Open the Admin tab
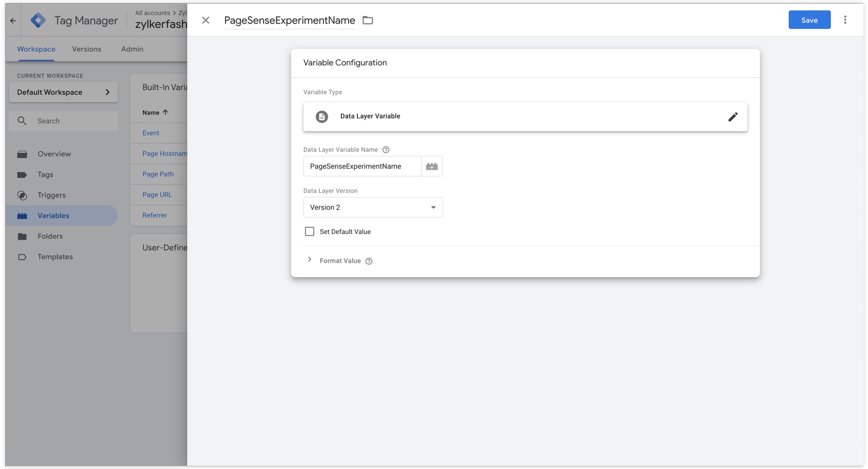Image resolution: width=868 pixels, height=469 pixels. 132,49
